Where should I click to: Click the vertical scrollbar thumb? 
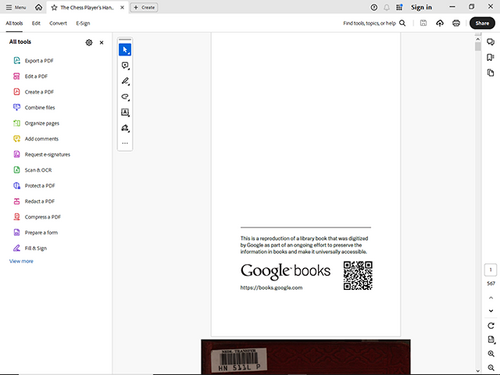click(x=478, y=46)
